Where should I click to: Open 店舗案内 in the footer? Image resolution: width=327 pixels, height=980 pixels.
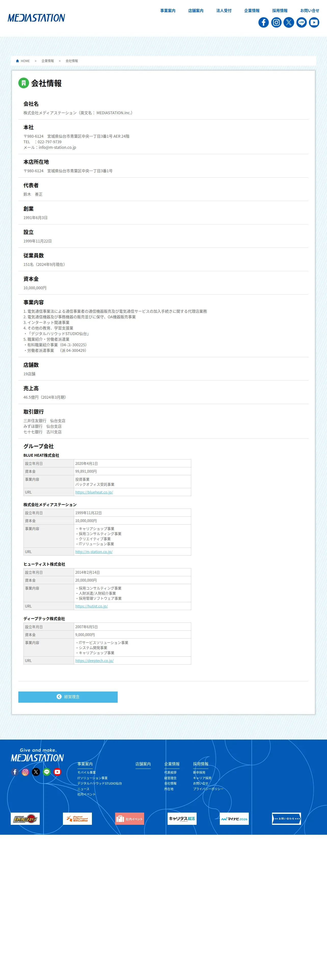[x=143, y=764]
